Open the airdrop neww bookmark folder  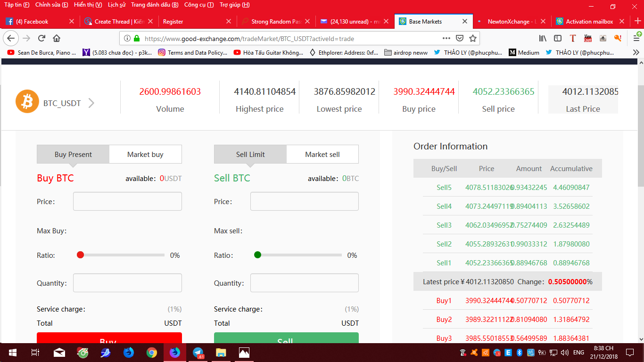pyautogui.click(x=406, y=53)
